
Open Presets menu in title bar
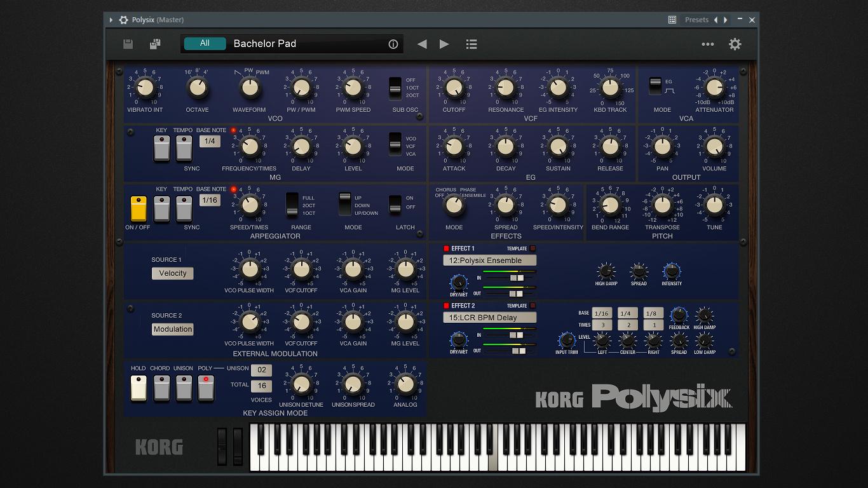pos(696,20)
